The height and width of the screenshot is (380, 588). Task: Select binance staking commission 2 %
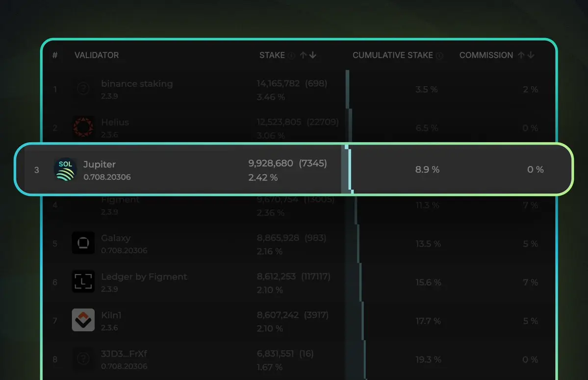[530, 89]
